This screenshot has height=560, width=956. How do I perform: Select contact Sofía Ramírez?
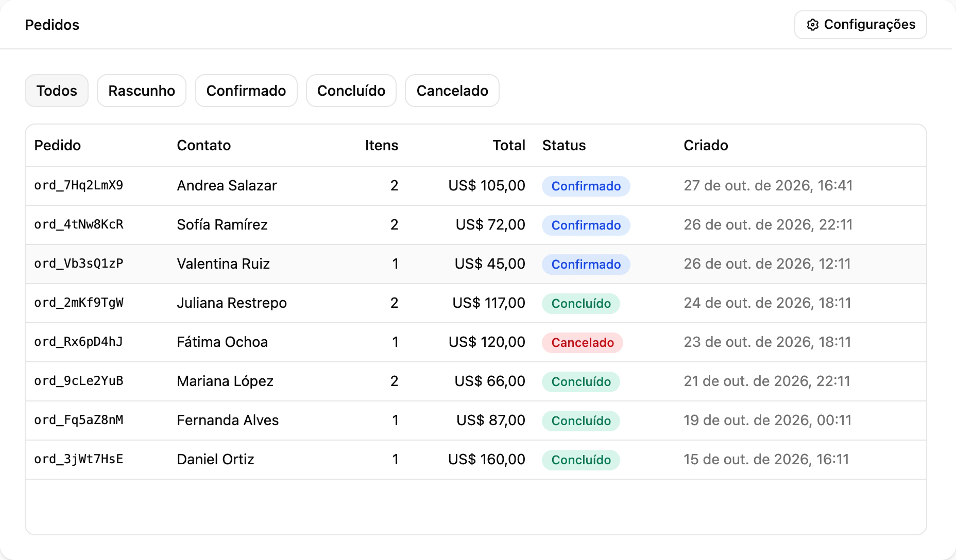[x=223, y=224]
